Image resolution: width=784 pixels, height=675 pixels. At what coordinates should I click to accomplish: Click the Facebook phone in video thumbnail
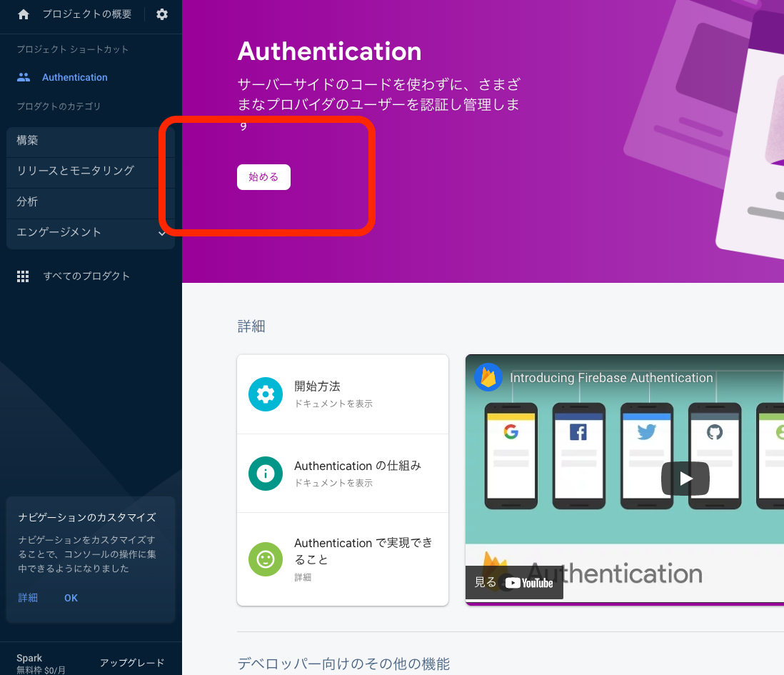point(579,456)
